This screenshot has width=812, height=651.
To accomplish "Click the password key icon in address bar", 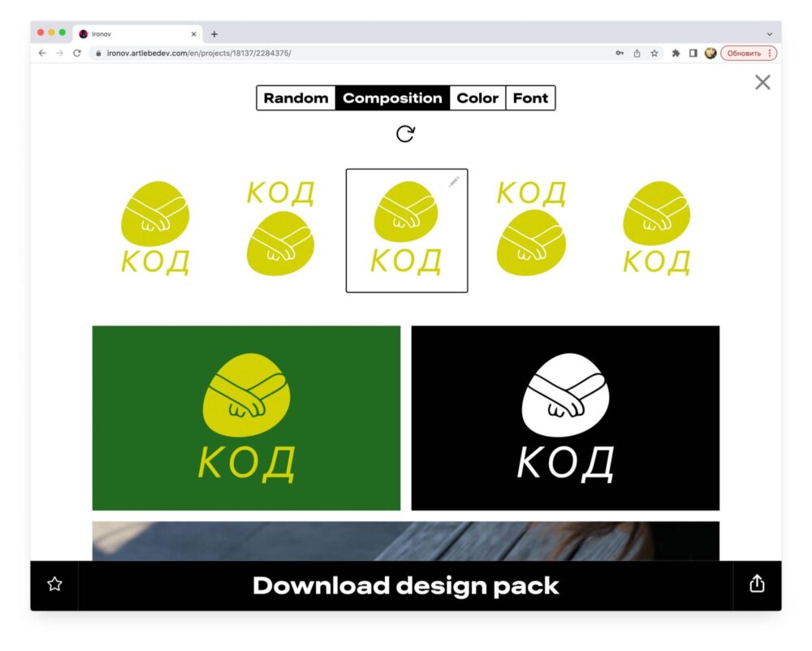I will (x=620, y=54).
